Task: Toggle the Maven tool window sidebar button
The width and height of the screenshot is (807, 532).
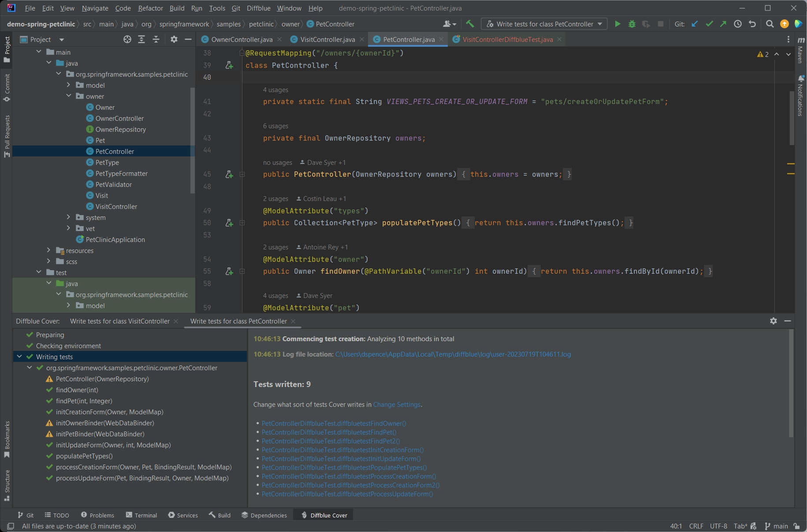Action: tap(800, 51)
